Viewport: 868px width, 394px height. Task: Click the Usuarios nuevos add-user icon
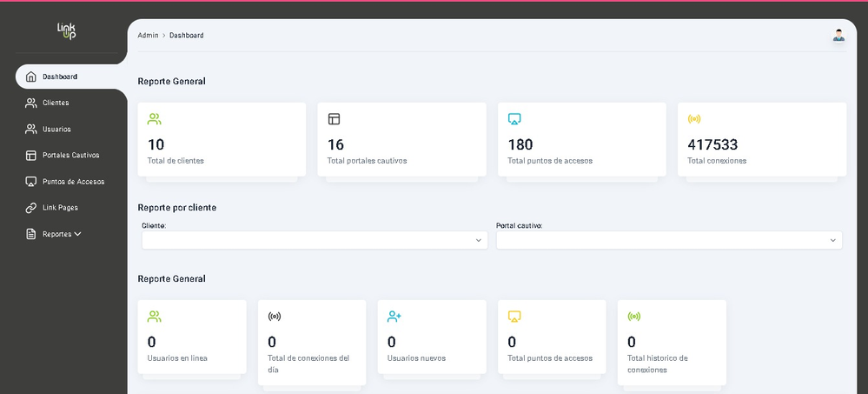click(394, 317)
